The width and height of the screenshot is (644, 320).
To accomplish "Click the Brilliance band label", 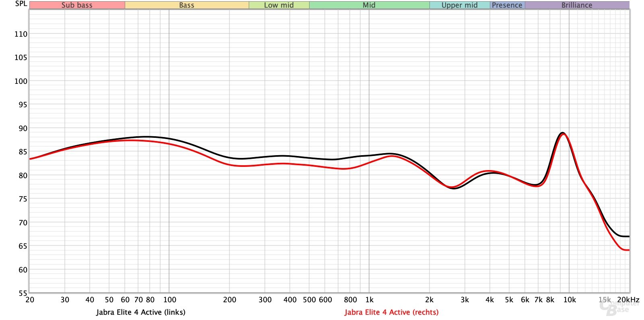I will [x=577, y=5].
